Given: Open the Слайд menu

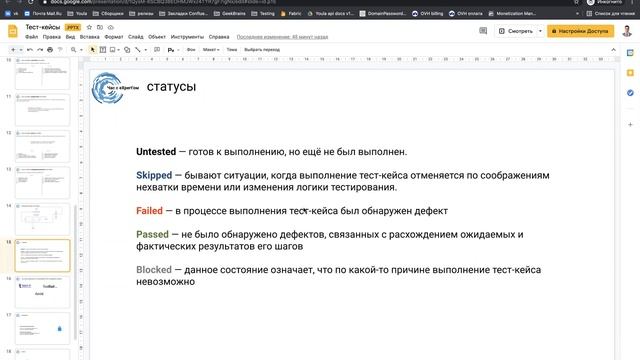Looking at the screenshot, I should (x=136, y=37).
